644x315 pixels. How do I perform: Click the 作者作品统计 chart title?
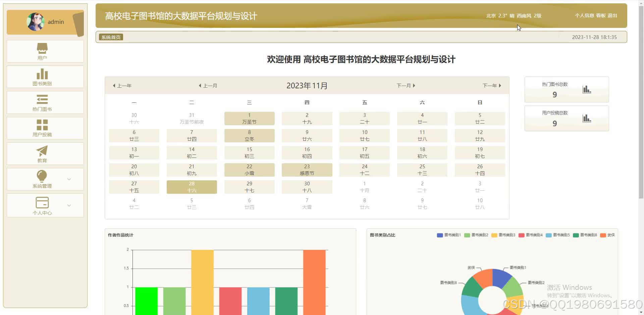tap(120, 235)
